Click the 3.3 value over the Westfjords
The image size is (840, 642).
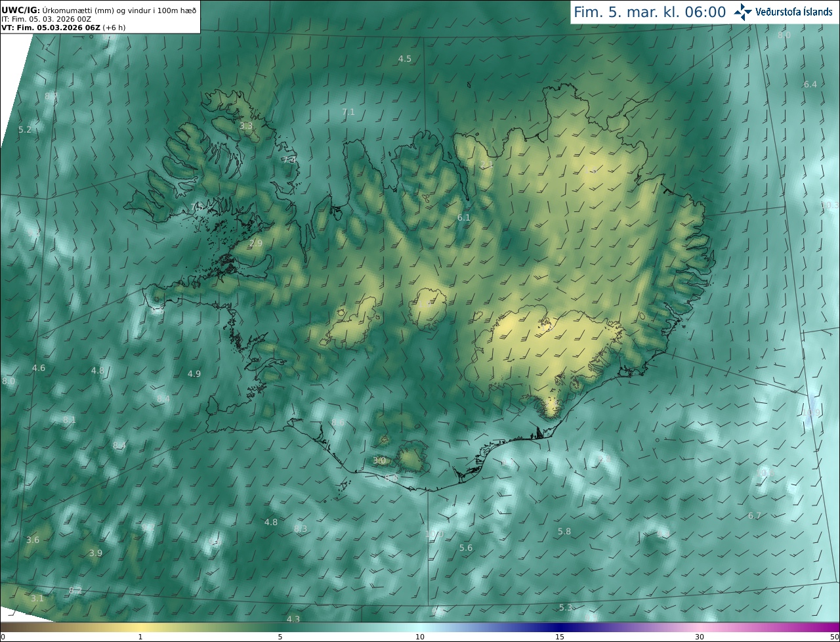[x=245, y=125]
